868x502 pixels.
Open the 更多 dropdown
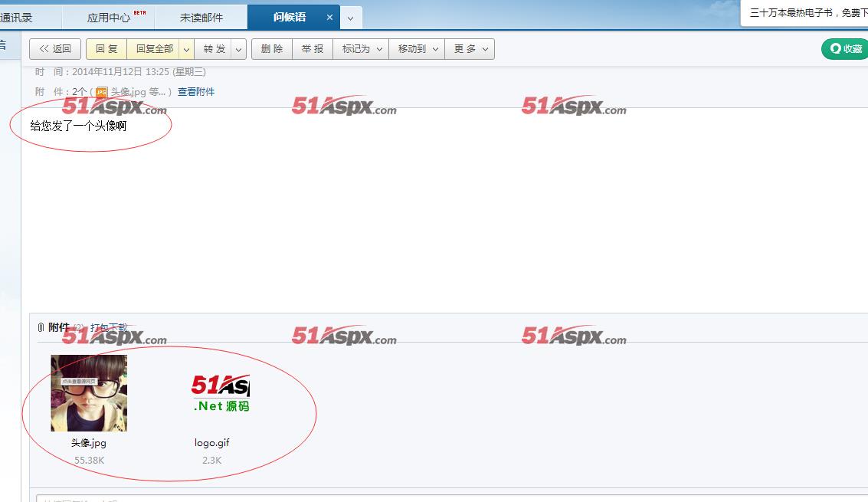click(470, 49)
